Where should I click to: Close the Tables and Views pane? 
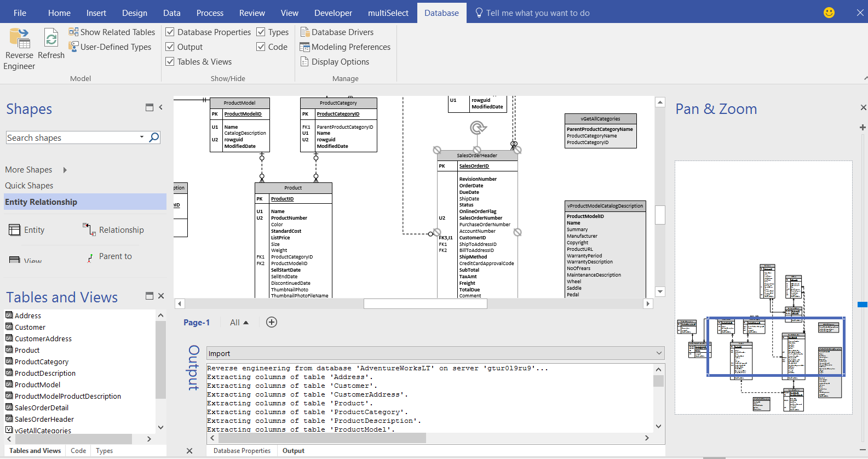click(x=161, y=296)
